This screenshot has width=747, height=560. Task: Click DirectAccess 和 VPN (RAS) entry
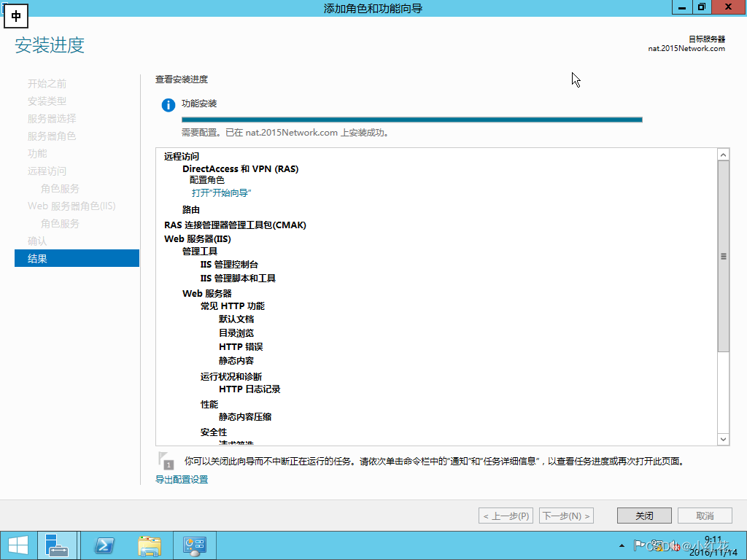[x=241, y=169]
